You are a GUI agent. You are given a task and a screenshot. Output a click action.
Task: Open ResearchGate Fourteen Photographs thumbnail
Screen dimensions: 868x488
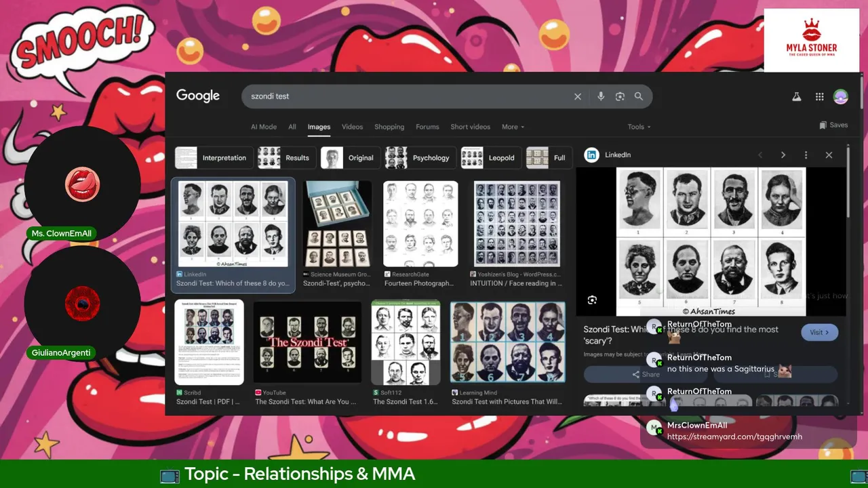point(420,224)
